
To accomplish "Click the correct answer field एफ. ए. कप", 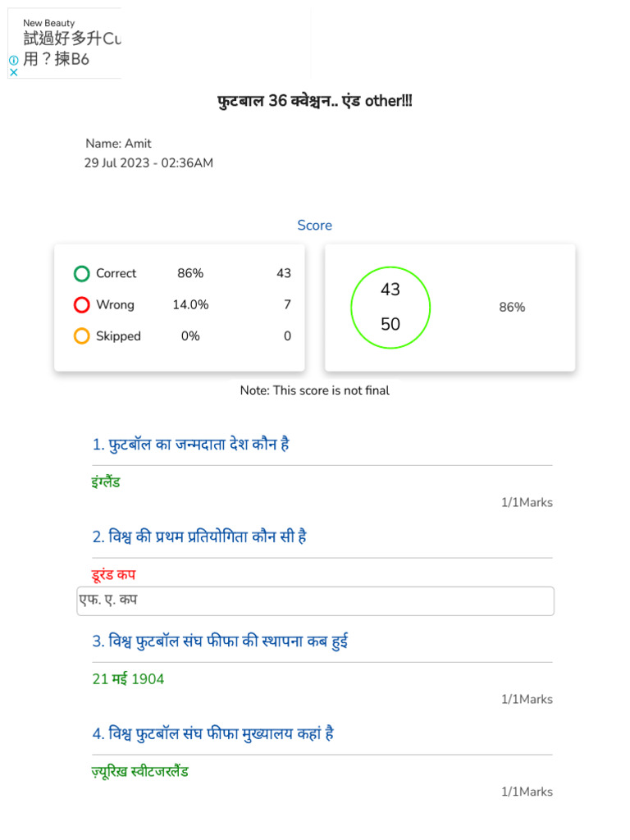I will point(315,600).
